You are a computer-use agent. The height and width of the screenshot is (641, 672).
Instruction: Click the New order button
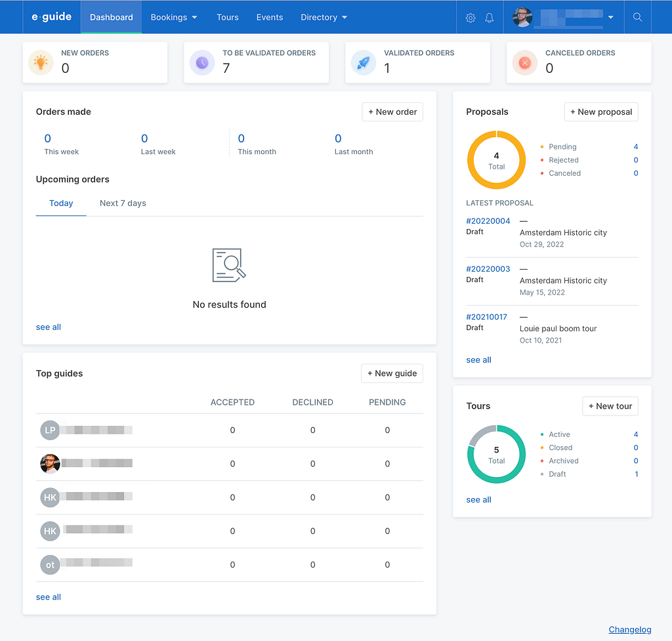point(392,112)
